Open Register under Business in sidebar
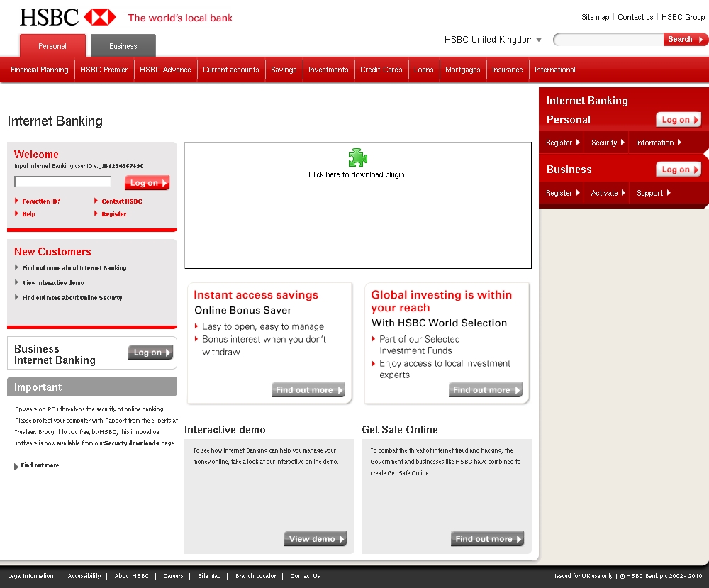This screenshot has width=709, height=588. 562,193
